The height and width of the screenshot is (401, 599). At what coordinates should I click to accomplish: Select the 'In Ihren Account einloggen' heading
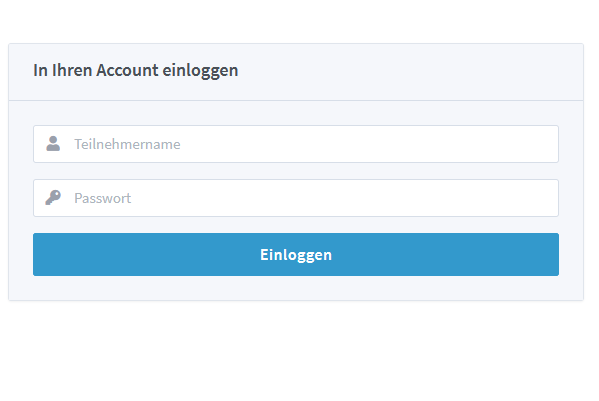136,71
